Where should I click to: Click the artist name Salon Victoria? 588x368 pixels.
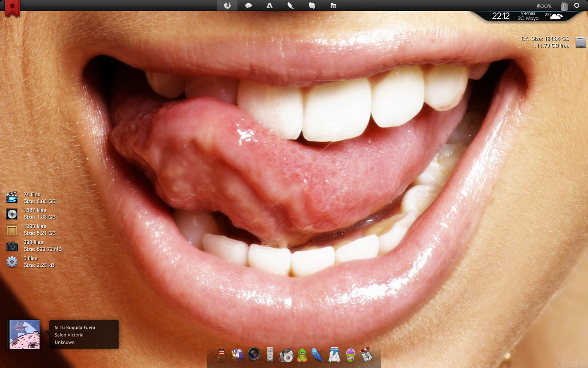69,335
